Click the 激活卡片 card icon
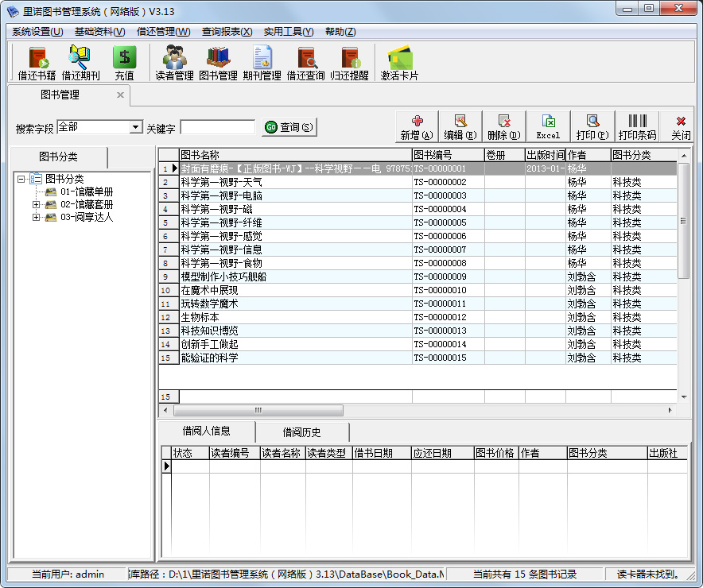The image size is (703, 588). coord(399,63)
